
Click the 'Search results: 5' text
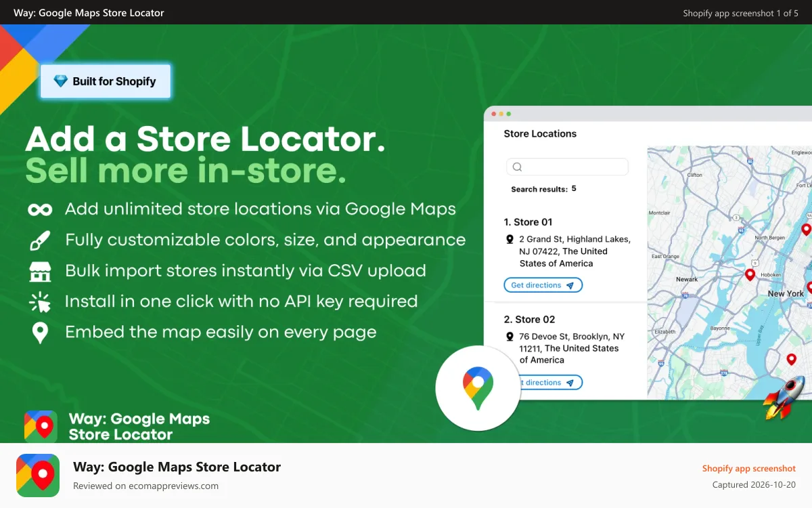544,189
